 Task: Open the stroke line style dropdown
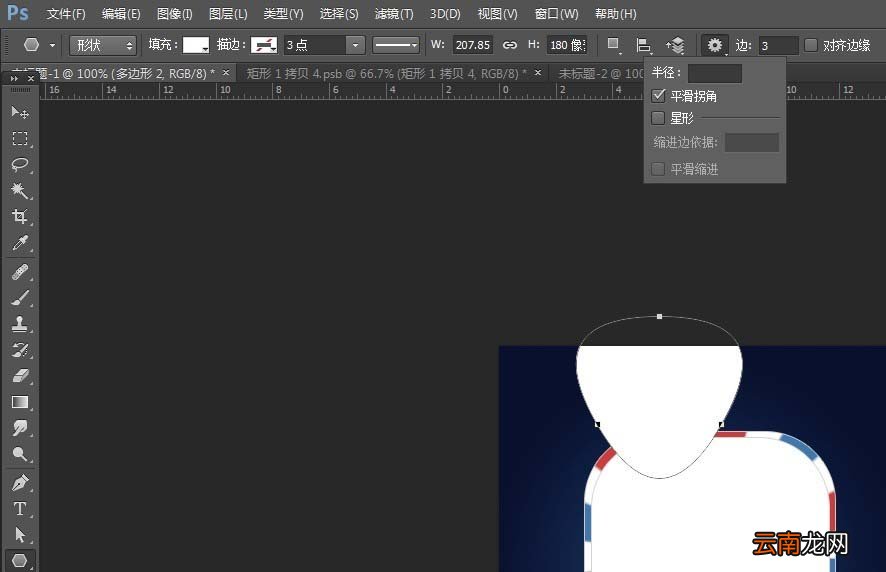(396, 45)
